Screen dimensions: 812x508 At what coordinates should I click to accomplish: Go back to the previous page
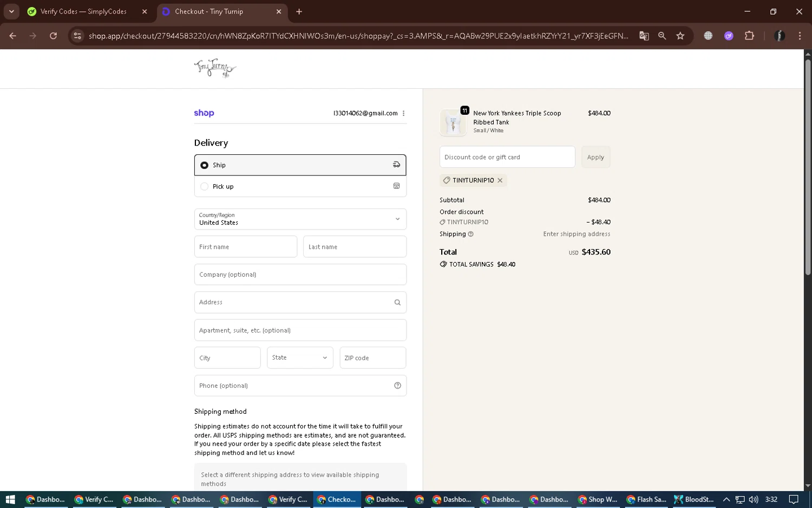[x=13, y=36]
